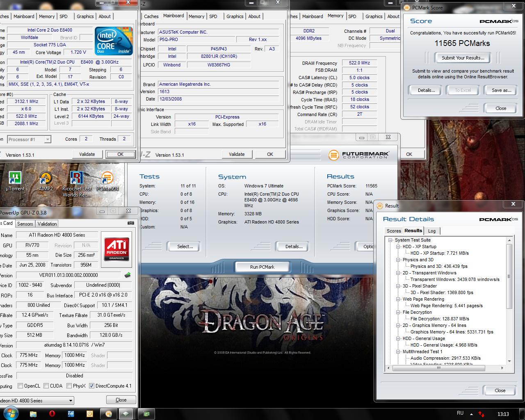Open About tab in middle CPU-Z window
This screenshot has height=420, width=525.
[x=254, y=16]
